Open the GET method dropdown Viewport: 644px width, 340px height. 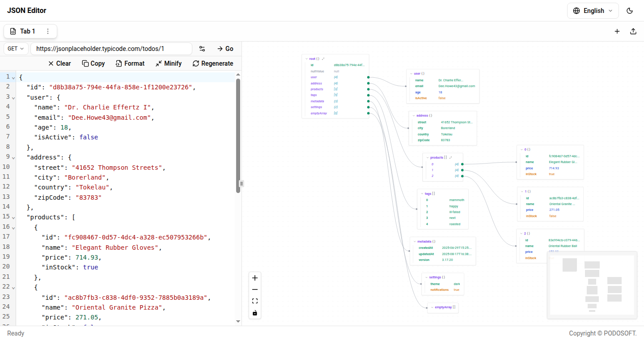16,49
